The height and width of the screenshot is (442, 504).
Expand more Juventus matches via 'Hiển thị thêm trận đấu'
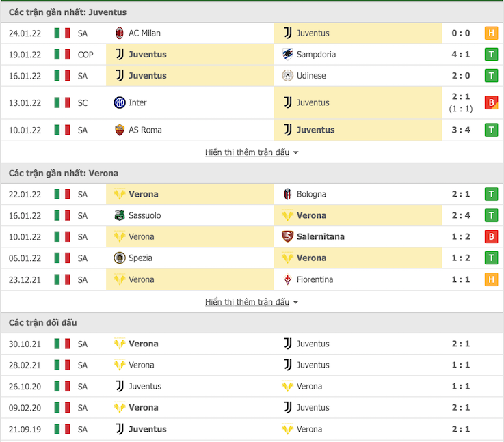252,152
